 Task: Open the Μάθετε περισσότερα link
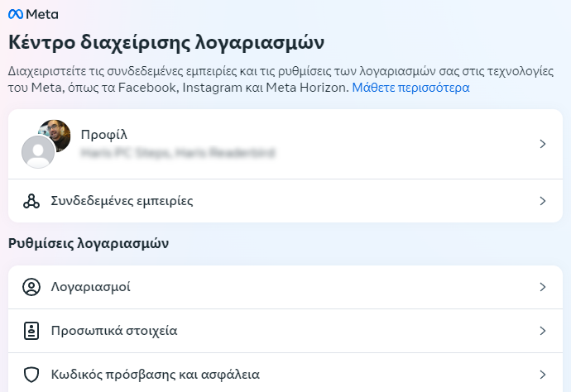410,88
